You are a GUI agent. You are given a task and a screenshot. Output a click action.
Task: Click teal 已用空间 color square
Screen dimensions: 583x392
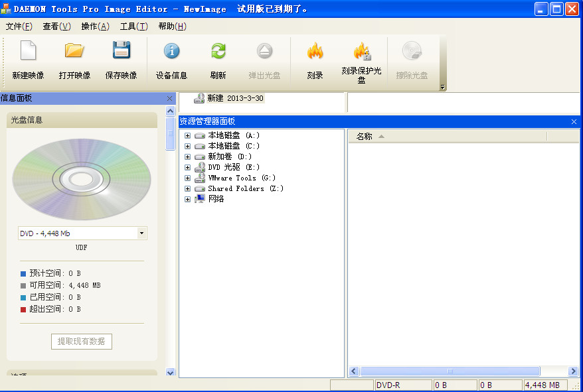pyautogui.click(x=23, y=298)
